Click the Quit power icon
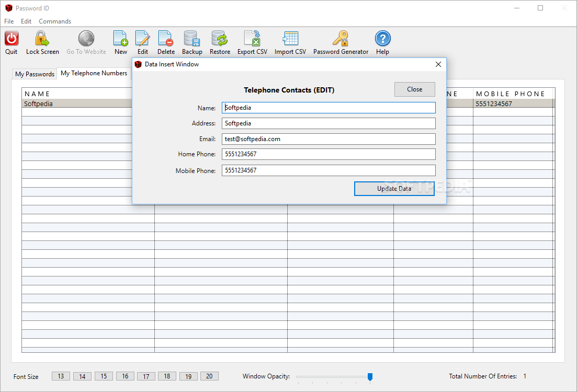 click(x=12, y=38)
